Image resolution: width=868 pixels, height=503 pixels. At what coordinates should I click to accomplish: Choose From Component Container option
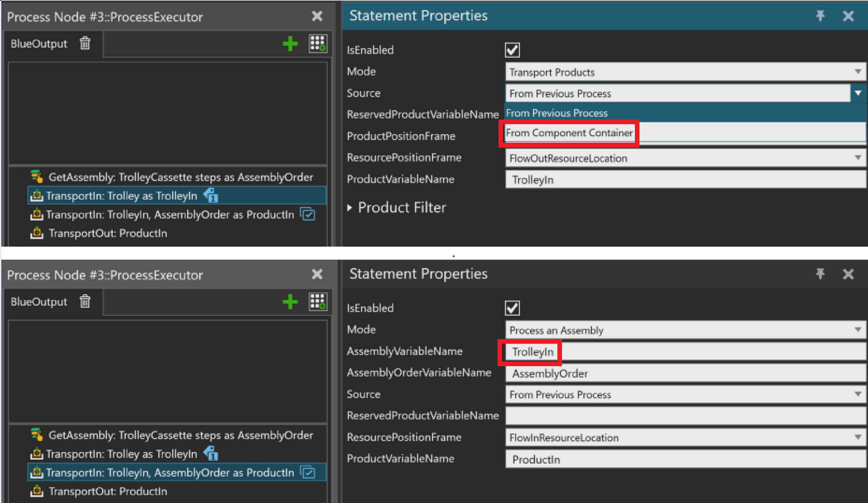569,133
